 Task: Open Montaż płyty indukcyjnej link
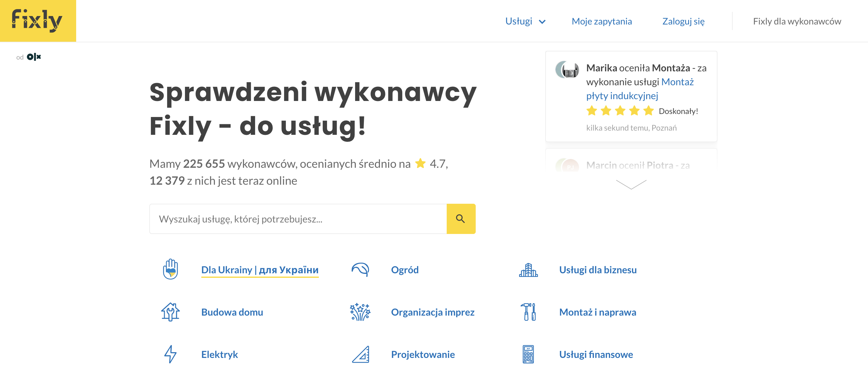640,89
